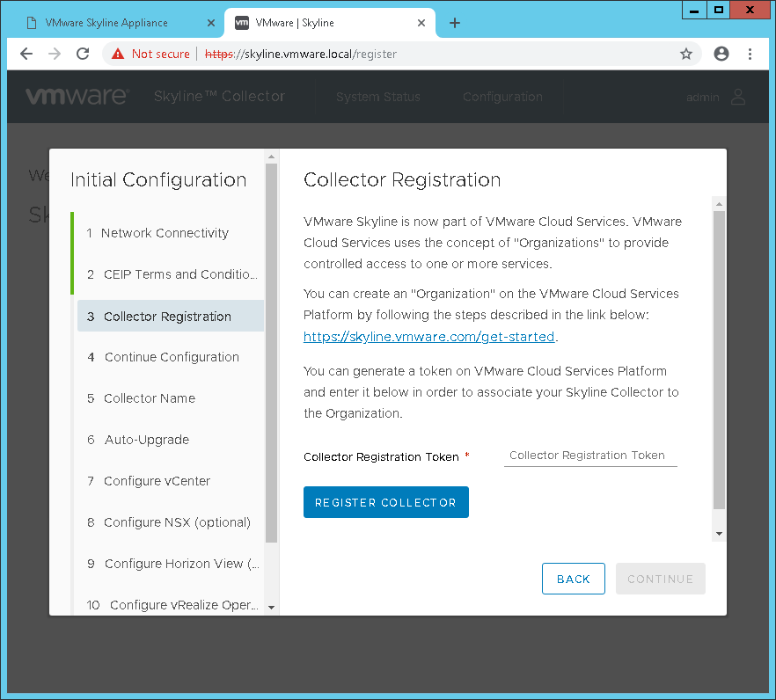Click the Skyline Collector header title
Screen dimensions: 776x700
pos(219,96)
